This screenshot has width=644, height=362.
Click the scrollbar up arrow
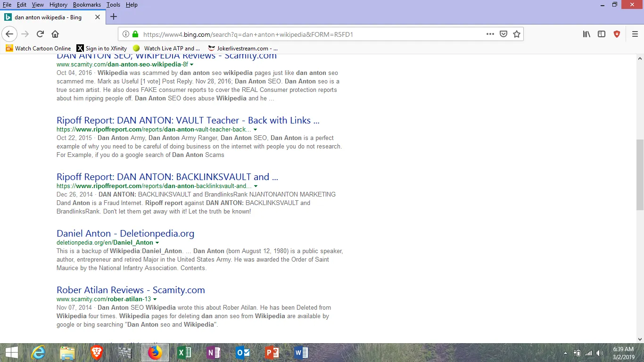click(x=640, y=58)
